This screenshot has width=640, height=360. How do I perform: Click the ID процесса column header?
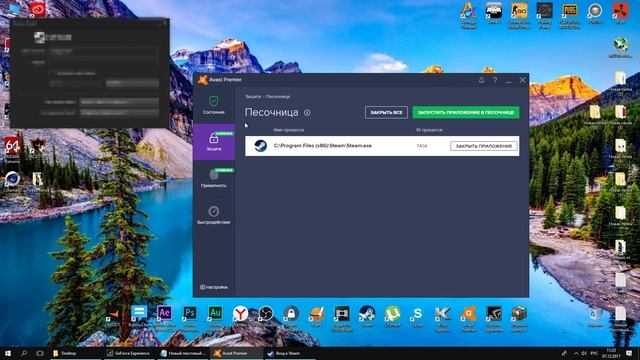point(429,130)
